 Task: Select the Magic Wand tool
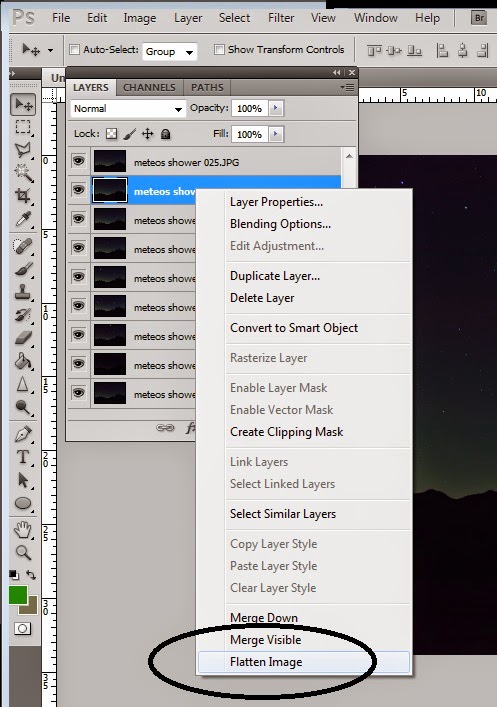click(23, 173)
